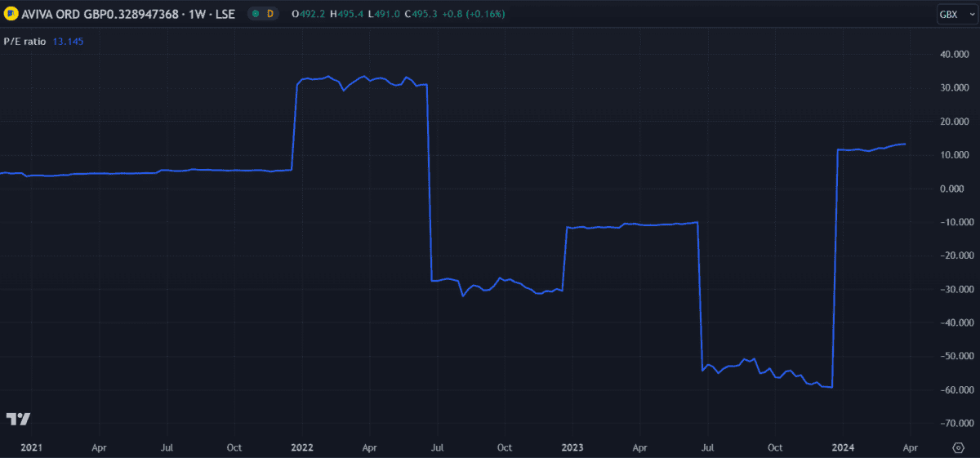Viewport: 980px width, 458px height.
Task: Open chart settings gear icon
Action: (958, 447)
